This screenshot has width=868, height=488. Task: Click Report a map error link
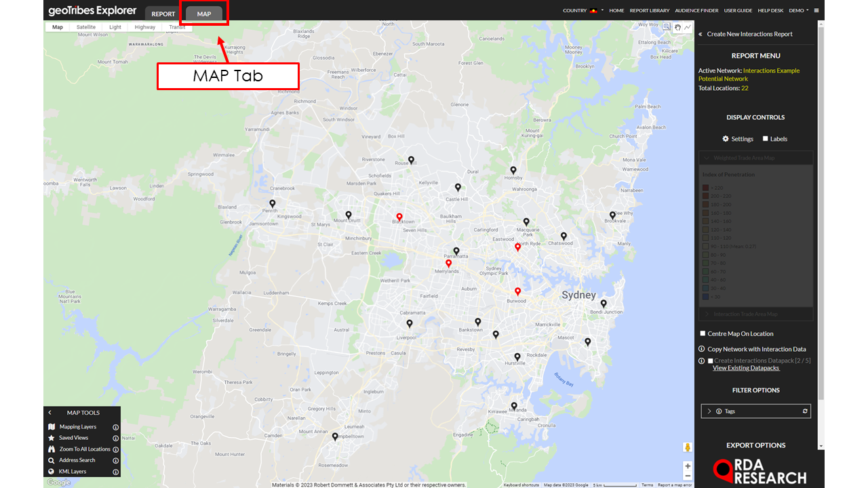675,485
